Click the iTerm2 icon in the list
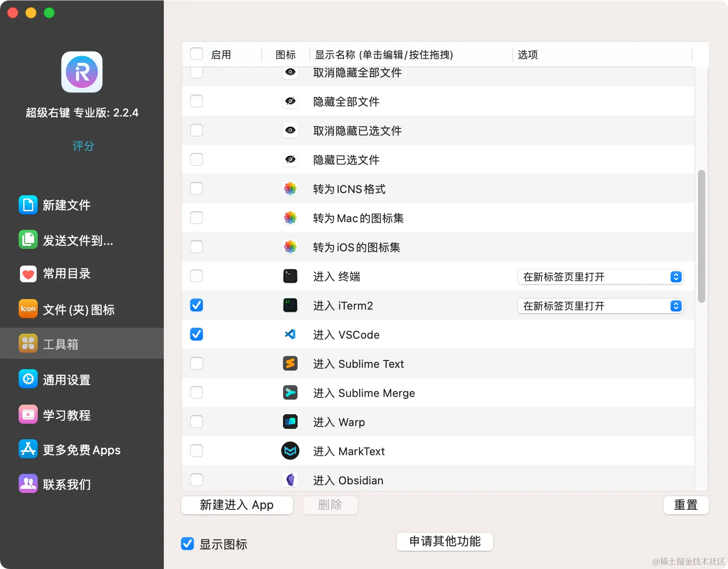The image size is (728, 569). pos(290,305)
